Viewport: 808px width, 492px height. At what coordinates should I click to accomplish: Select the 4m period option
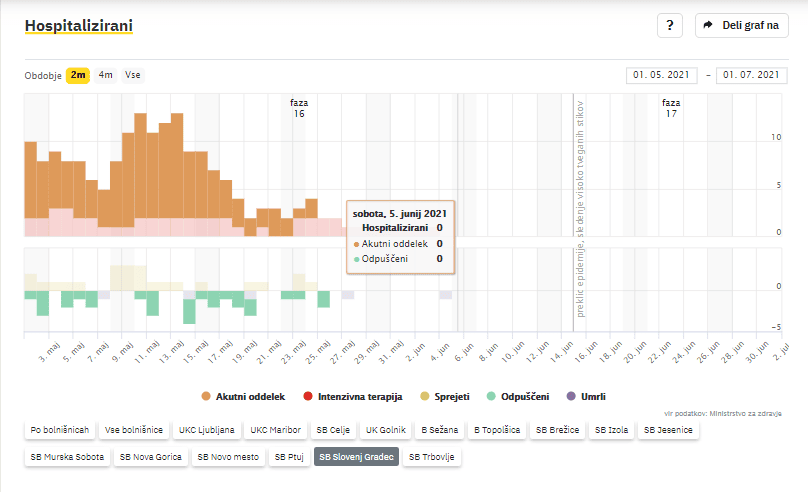pos(105,75)
